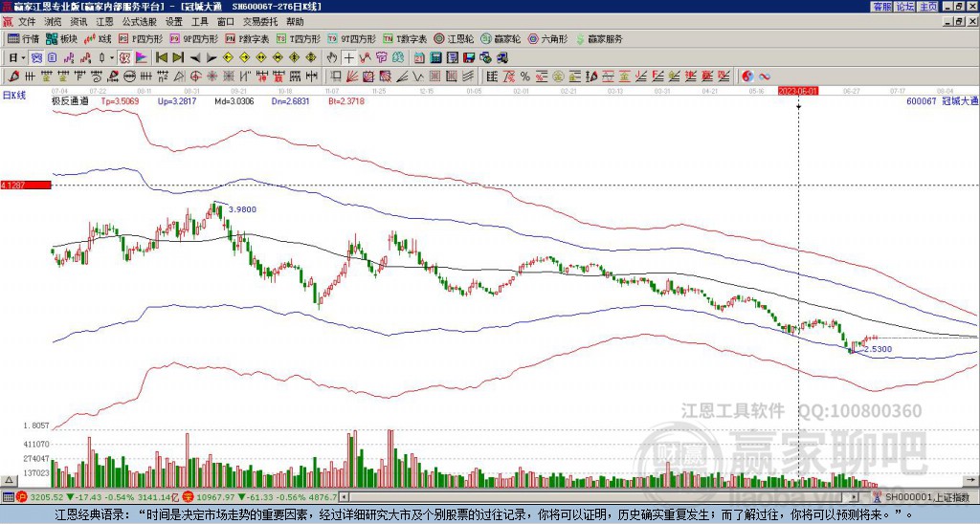Open the P四方形 price square tool
Screen dimensions: 980x524
pos(141,38)
